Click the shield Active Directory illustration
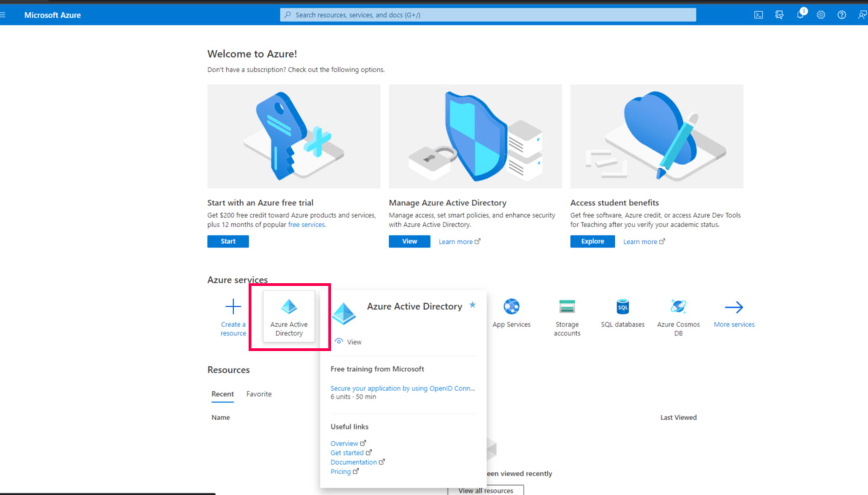The height and width of the screenshot is (495, 868). 475,136
